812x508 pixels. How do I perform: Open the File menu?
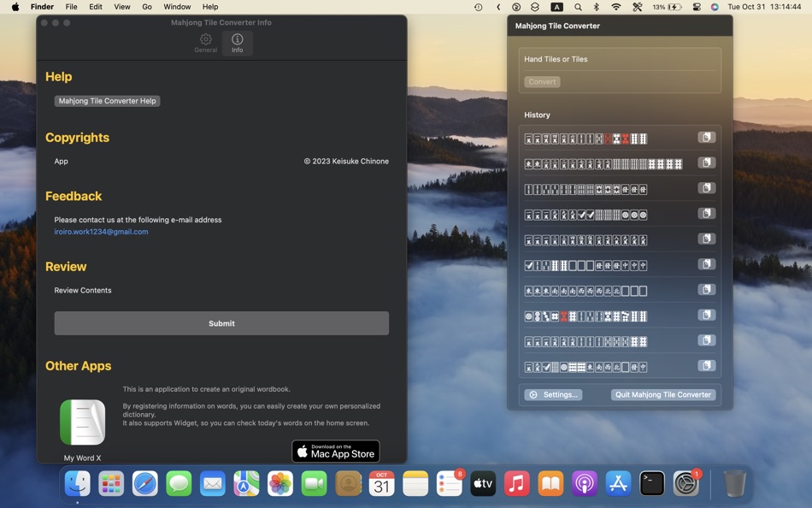[72, 7]
